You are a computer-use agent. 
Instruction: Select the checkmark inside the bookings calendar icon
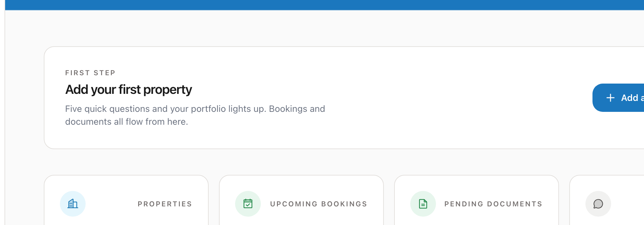click(x=248, y=204)
